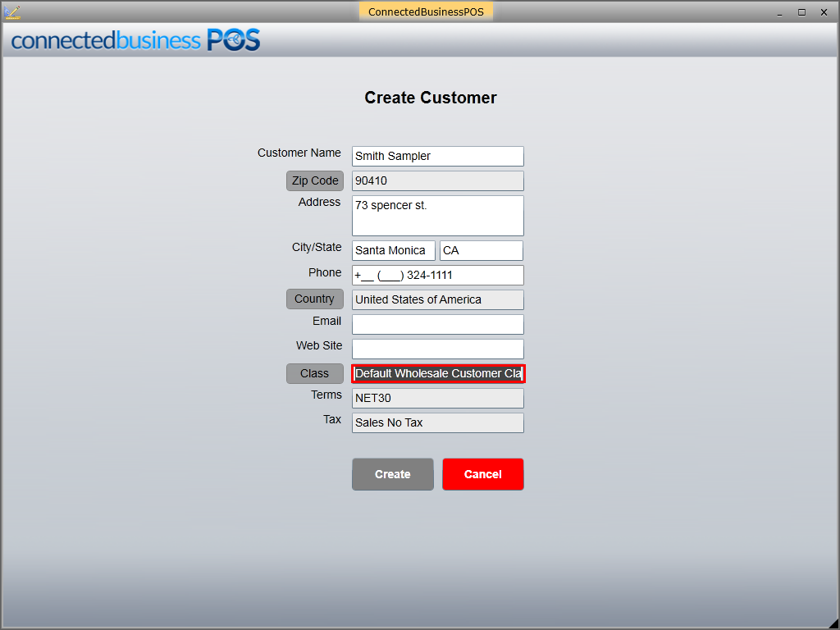Click the Email label
840x630 pixels.
[x=326, y=321]
